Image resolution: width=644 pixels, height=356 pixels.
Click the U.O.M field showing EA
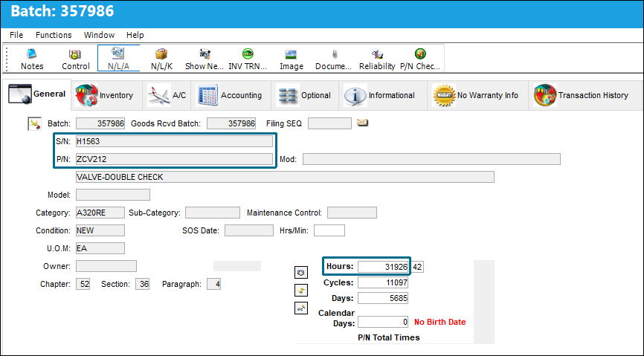click(100, 248)
